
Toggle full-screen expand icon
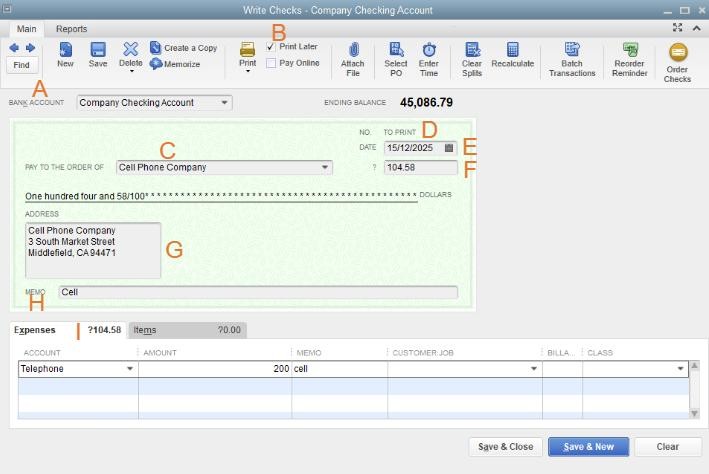(677, 28)
